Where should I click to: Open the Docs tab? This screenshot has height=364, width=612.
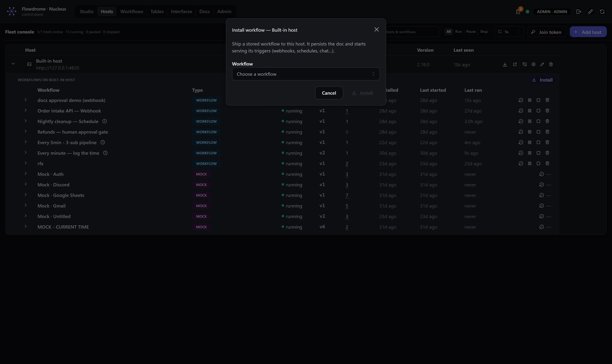(x=205, y=11)
